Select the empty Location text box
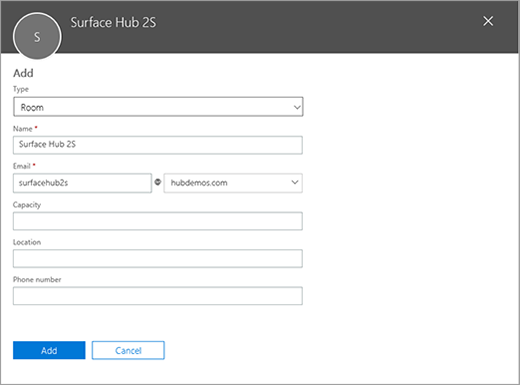Viewport: 520px width, 385px height. click(x=158, y=258)
